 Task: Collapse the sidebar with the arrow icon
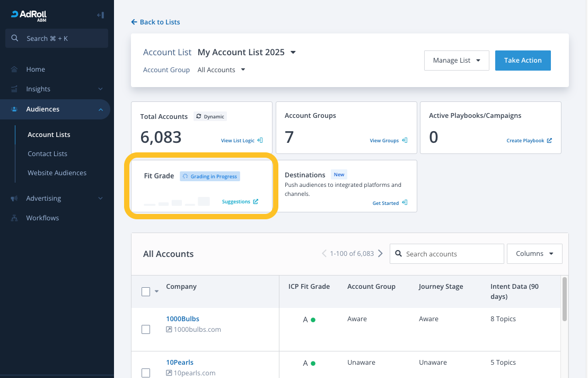coord(100,15)
